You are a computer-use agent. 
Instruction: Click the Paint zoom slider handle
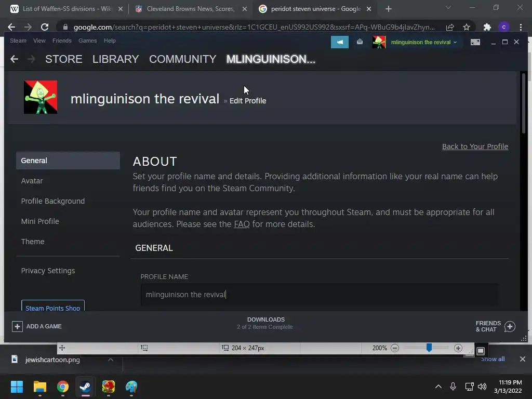429,348
